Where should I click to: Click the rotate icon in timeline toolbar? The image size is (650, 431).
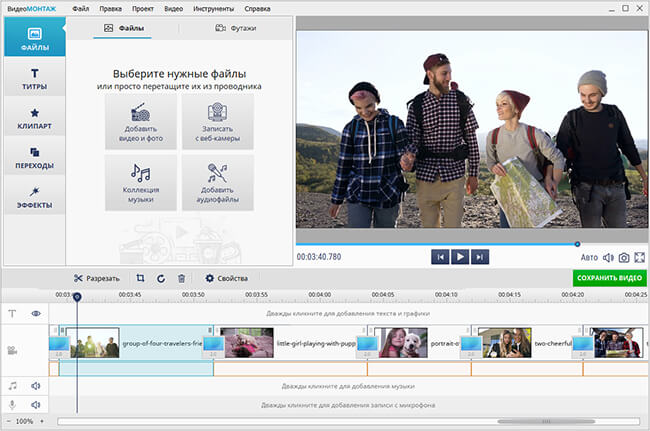point(161,278)
